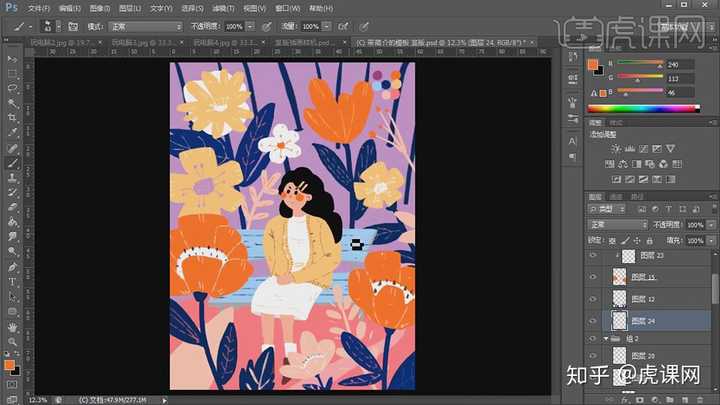Screen dimensions: 720x405
Task: Select the Hand tool
Action: click(12, 327)
